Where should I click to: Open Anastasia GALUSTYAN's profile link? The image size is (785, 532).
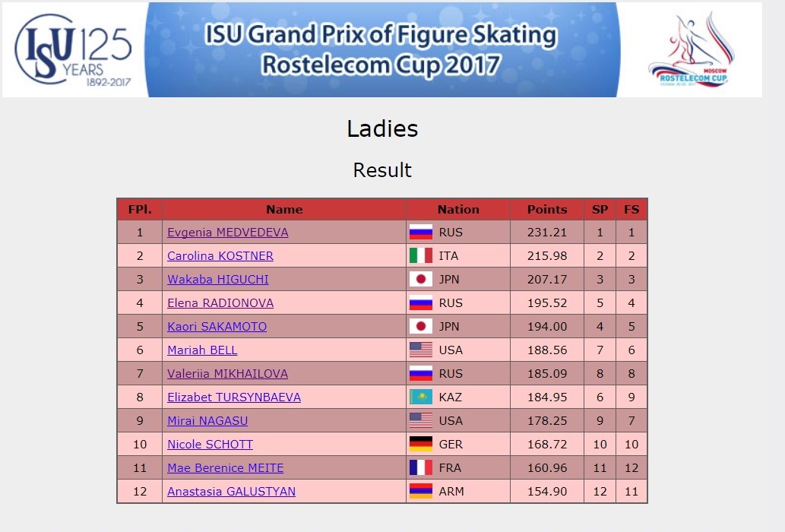coord(231,491)
